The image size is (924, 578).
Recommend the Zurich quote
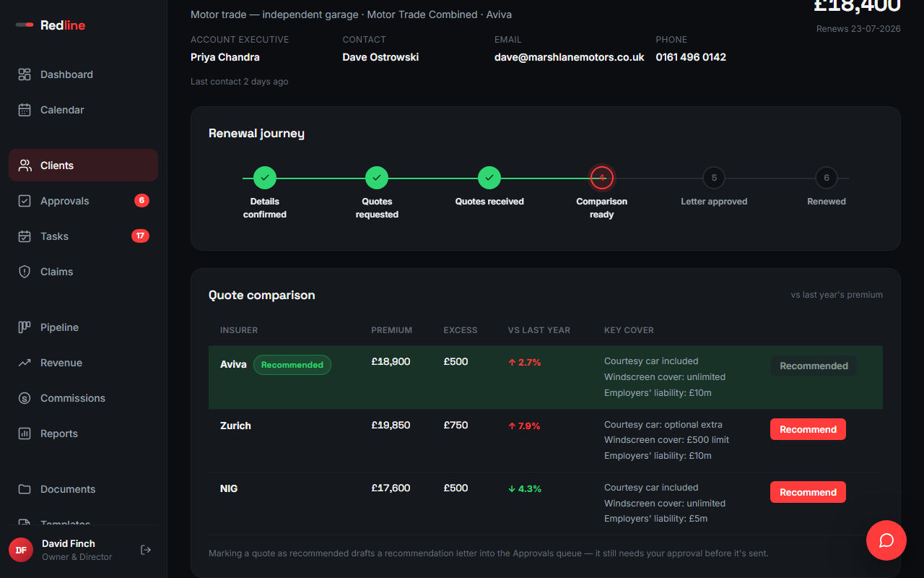808,429
